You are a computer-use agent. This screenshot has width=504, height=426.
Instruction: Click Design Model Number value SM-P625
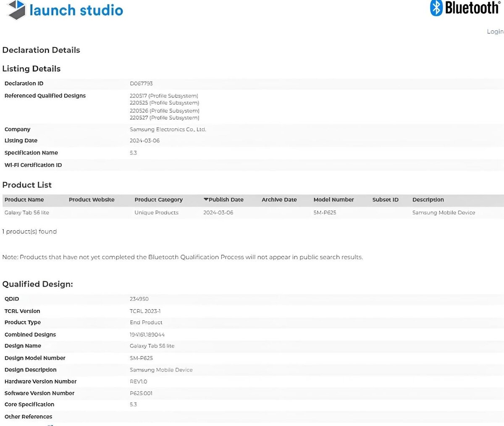click(x=141, y=358)
